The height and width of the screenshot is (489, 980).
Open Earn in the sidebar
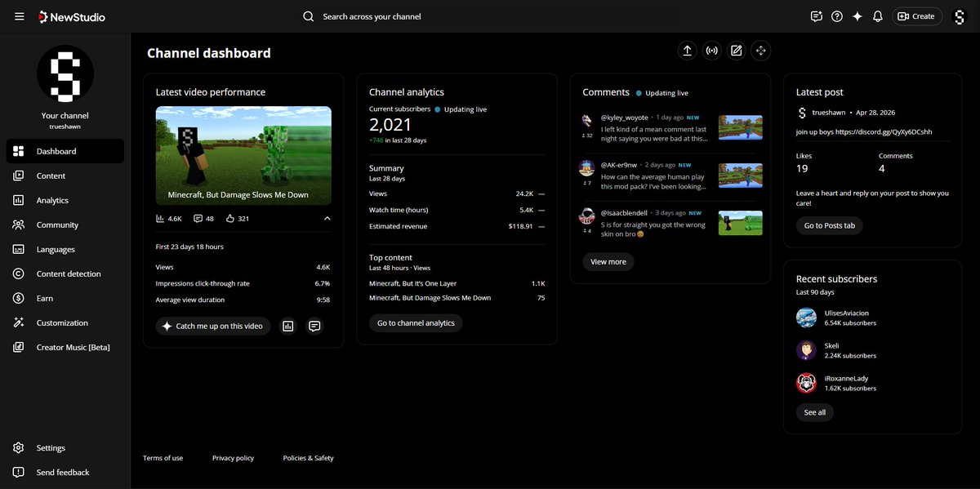tap(65, 298)
